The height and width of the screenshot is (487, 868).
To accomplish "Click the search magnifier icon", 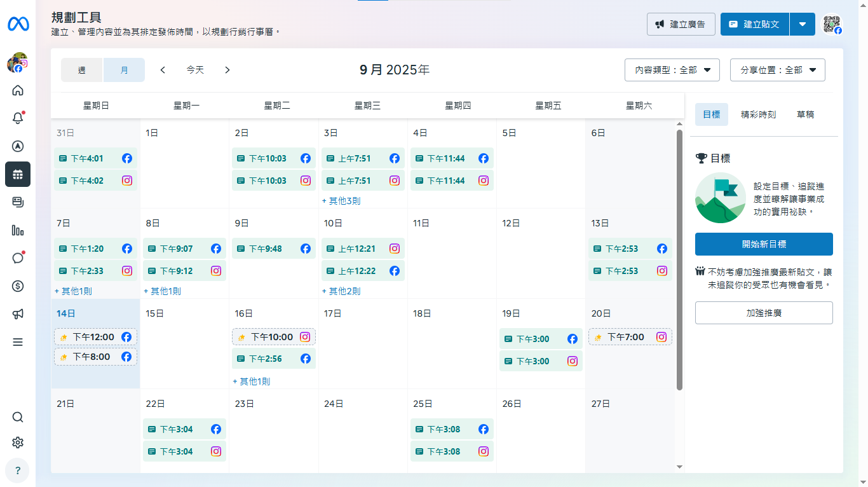I will 18,417.
